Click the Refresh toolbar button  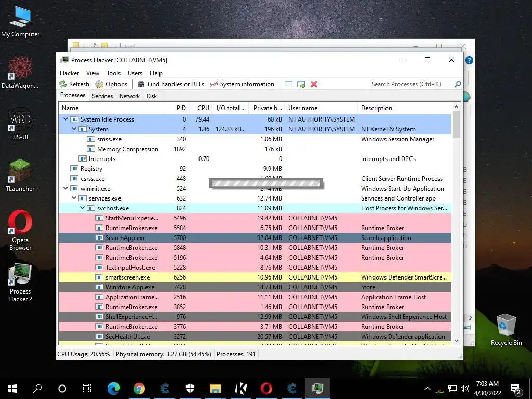(74, 84)
